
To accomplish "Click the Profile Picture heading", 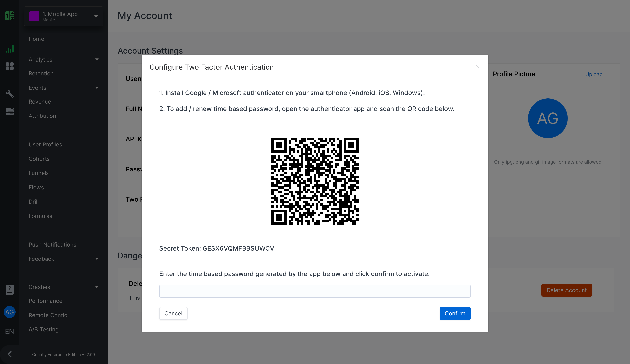I will coord(514,74).
